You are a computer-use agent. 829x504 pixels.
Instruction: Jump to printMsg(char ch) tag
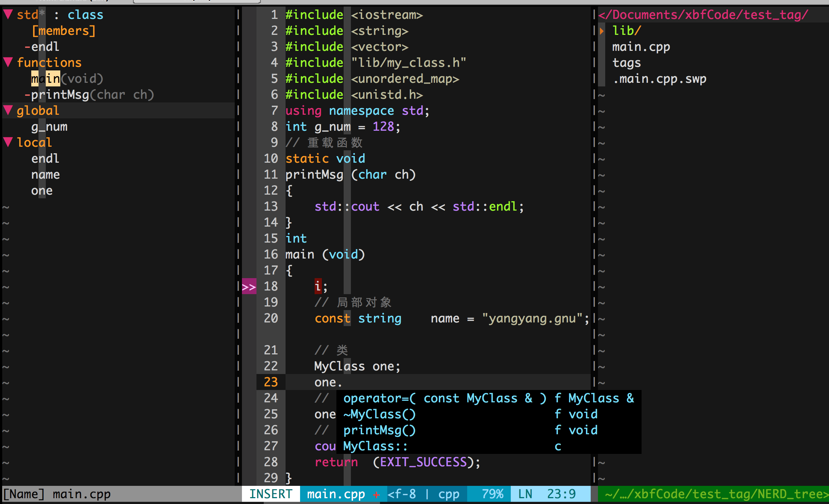pyautogui.click(x=93, y=95)
